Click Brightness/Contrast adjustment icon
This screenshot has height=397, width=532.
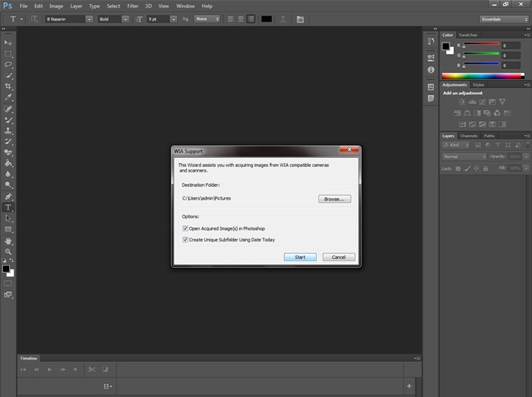pyautogui.click(x=462, y=102)
